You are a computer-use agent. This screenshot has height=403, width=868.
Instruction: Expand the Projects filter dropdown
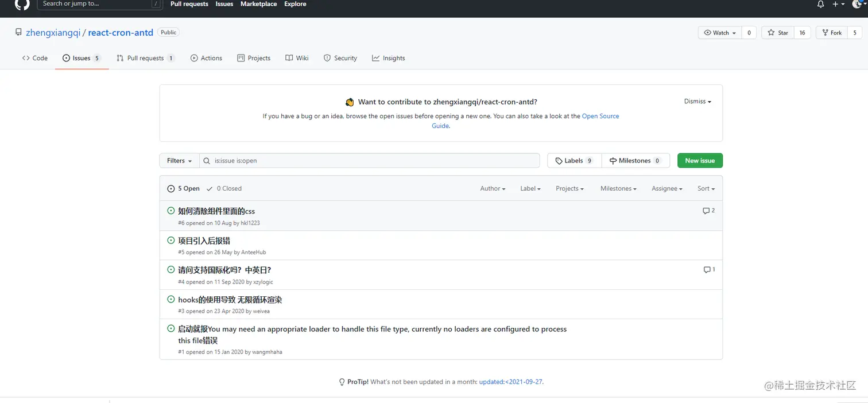pos(569,188)
